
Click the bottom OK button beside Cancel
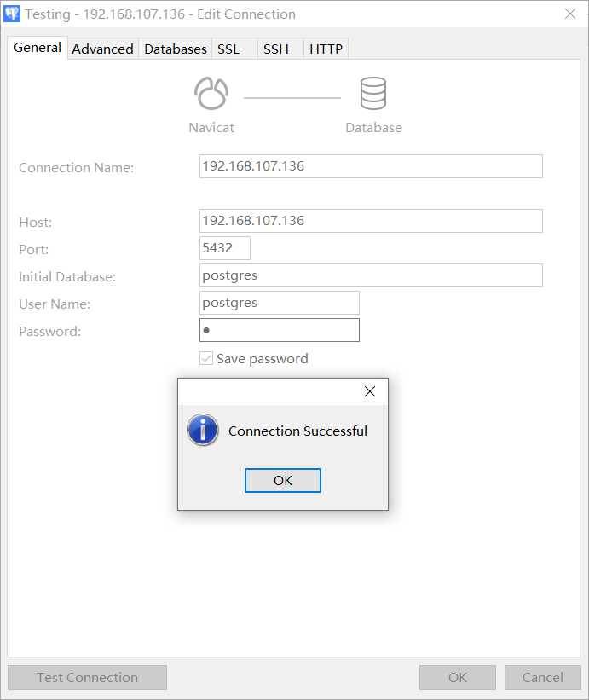[457, 678]
